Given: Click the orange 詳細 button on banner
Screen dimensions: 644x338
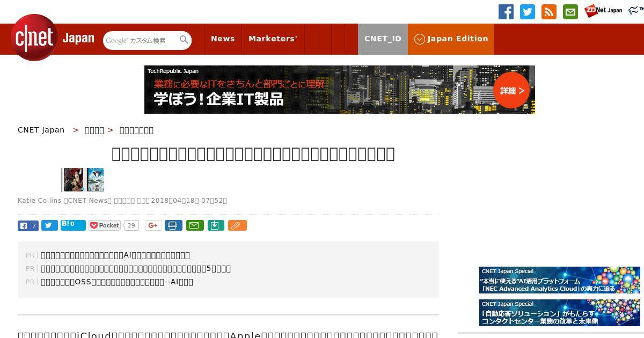Looking at the screenshot, I should pos(511,91).
